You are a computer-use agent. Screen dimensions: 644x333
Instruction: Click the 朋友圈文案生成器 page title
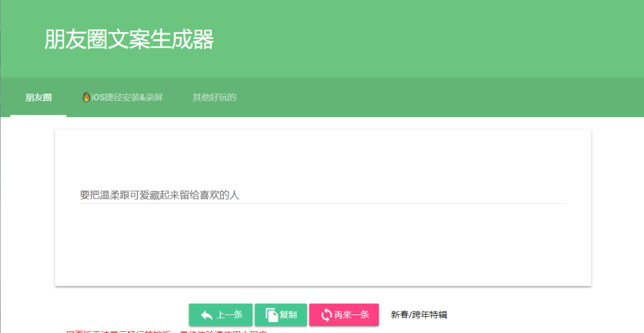coord(129,39)
